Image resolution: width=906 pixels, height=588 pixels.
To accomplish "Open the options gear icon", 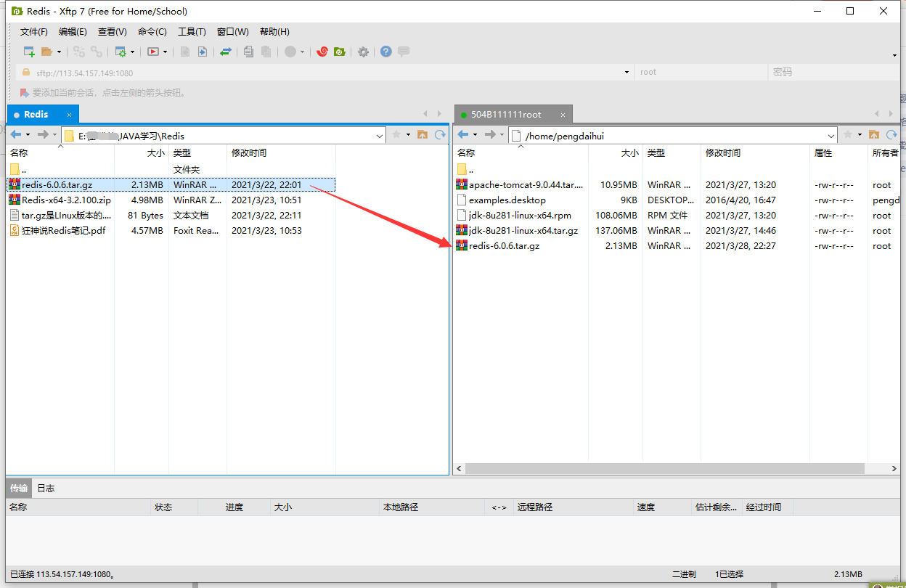I will [x=363, y=52].
